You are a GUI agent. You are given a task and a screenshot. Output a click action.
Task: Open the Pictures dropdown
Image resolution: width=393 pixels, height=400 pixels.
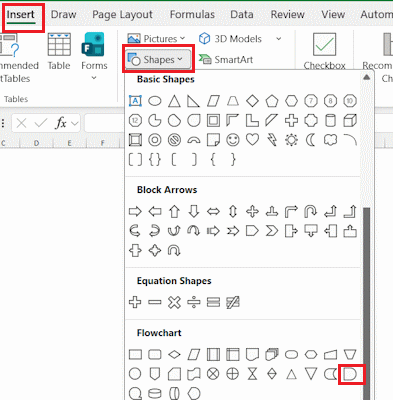pos(156,39)
